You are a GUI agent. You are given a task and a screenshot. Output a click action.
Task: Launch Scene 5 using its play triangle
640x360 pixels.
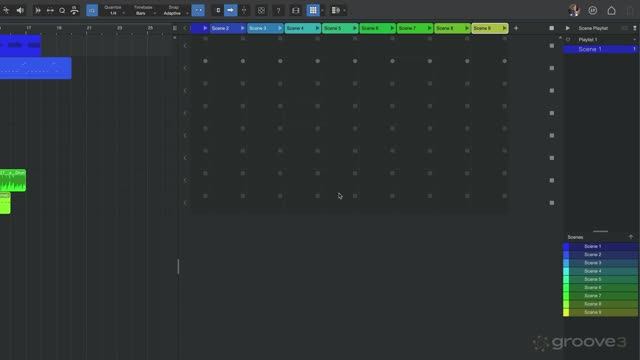355,28
